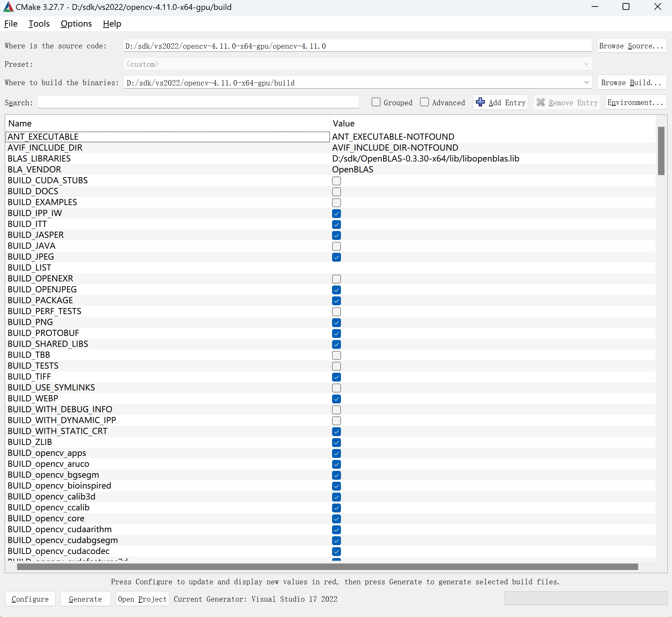Image resolution: width=672 pixels, height=617 pixels.
Task: Open the Environment dialog
Action: click(635, 102)
